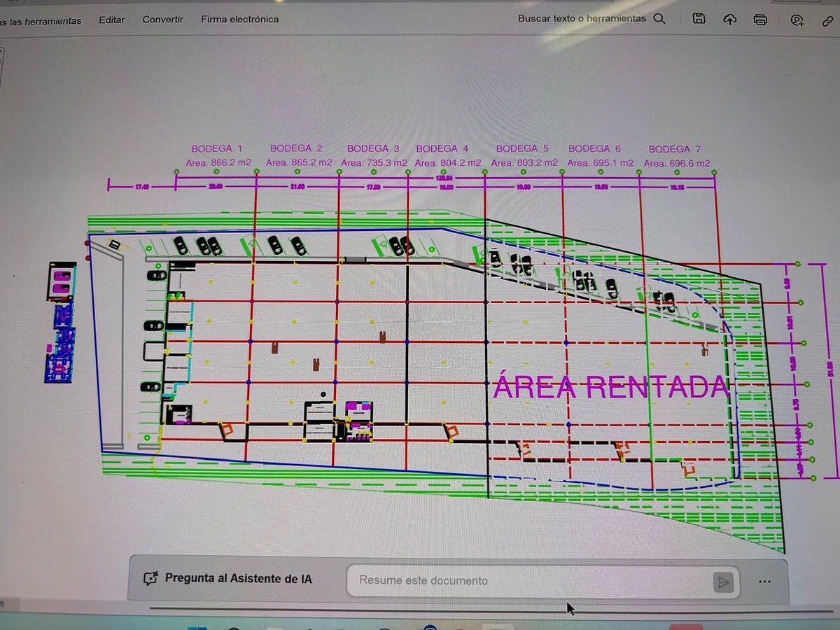Viewport: 840px width, 630px height.
Task: Click the share with others icon
Action: pyautogui.click(x=797, y=20)
